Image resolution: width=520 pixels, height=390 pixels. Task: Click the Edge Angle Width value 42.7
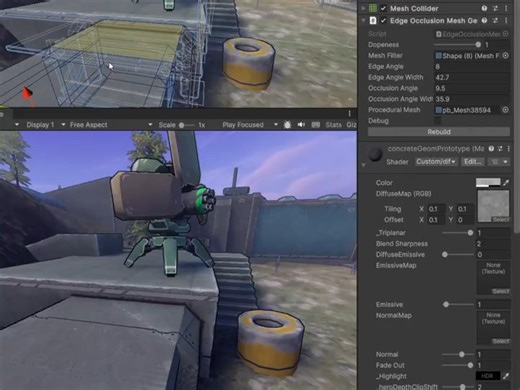point(472,77)
